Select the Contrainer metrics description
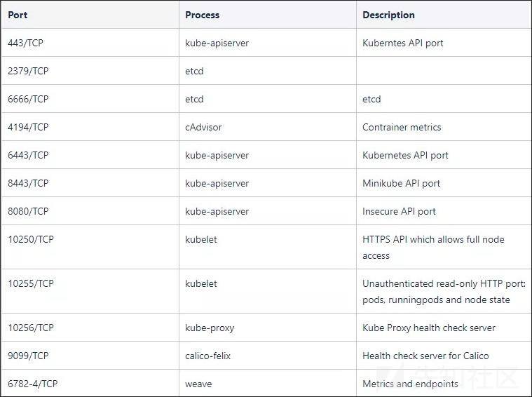The height and width of the screenshot is (397, 532). (x=402, y=127)
